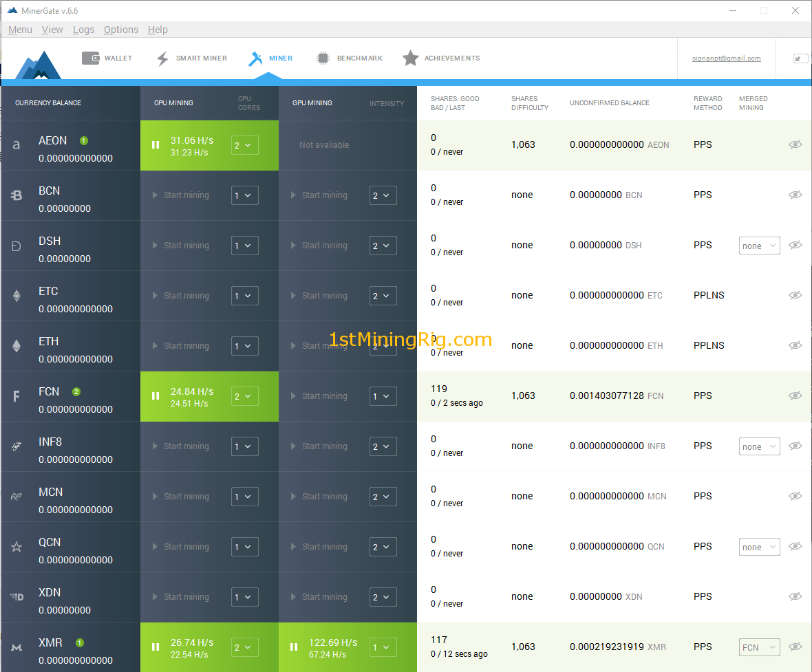Viewport: 812px width, 672px height.
Task: Click the MCN currency icon
Action: 17,497
